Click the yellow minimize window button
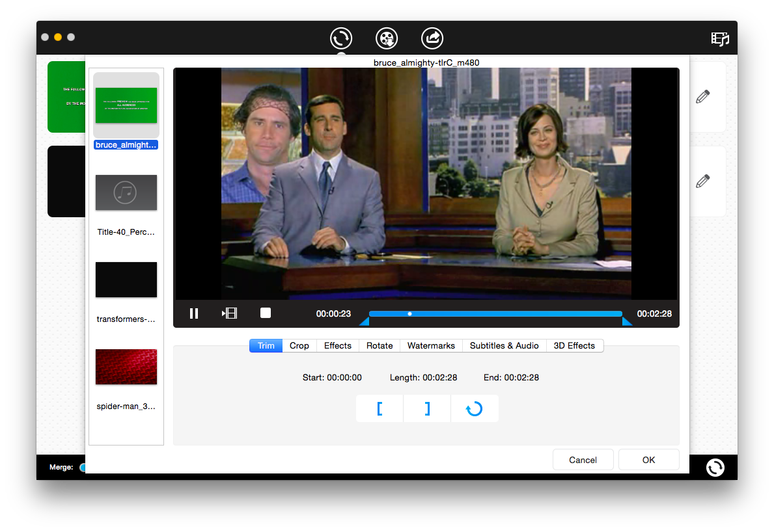The width and height of the screenshot is (774, 532). pos(58,37)
